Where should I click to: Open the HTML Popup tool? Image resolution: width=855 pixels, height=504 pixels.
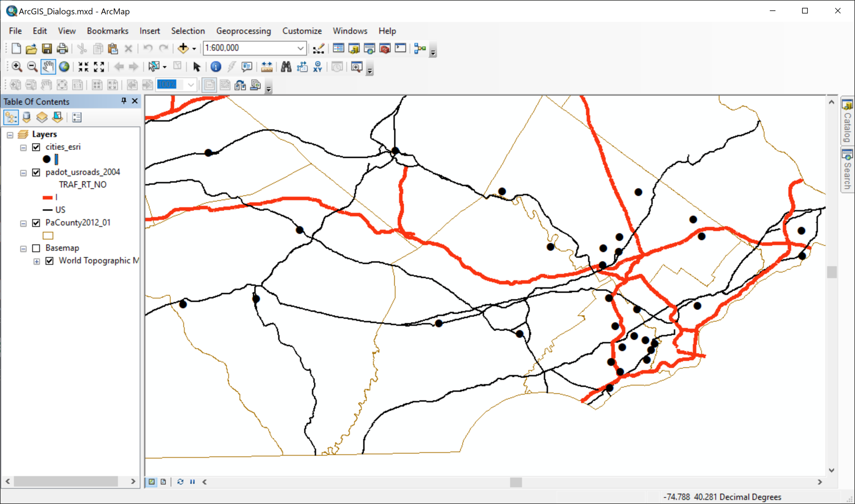(x=247, y=67)
